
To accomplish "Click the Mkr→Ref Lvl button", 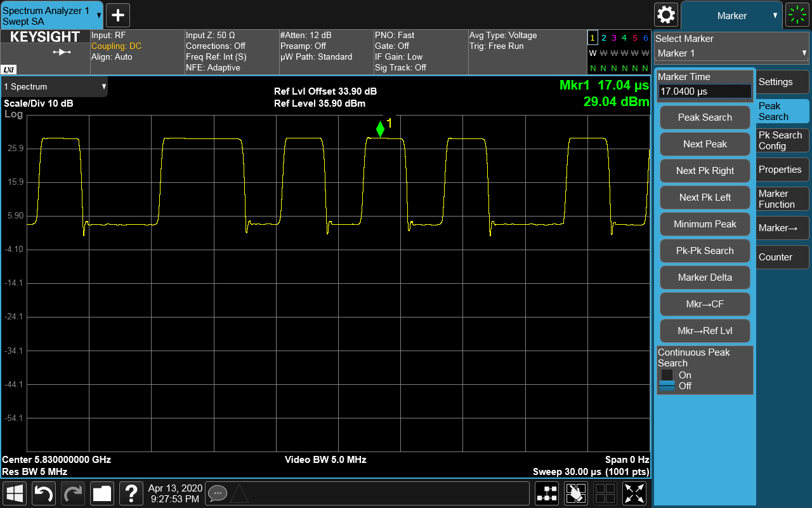I will click(705, 331).
